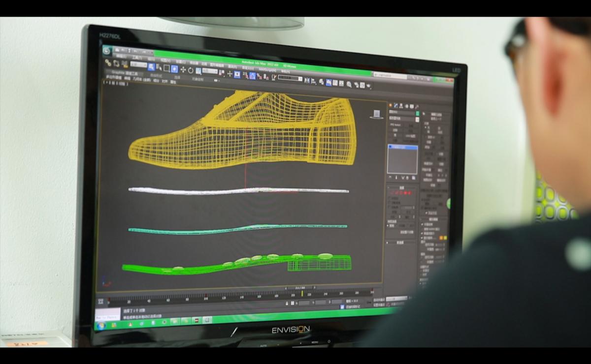The width and height of the screenshot is (591, 364).
Task: Open the Mini Curve Editor beside the track bar
Action: tap(101, 301)
